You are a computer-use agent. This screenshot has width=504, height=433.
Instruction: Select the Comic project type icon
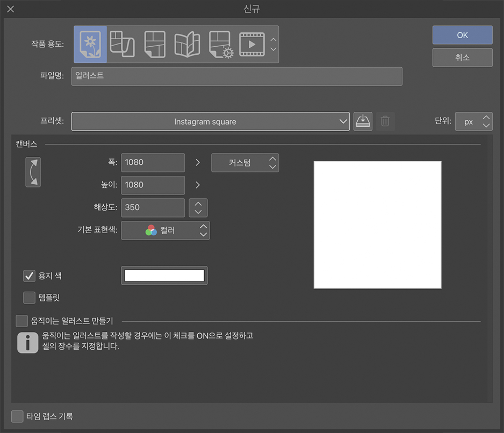[155, 45]
